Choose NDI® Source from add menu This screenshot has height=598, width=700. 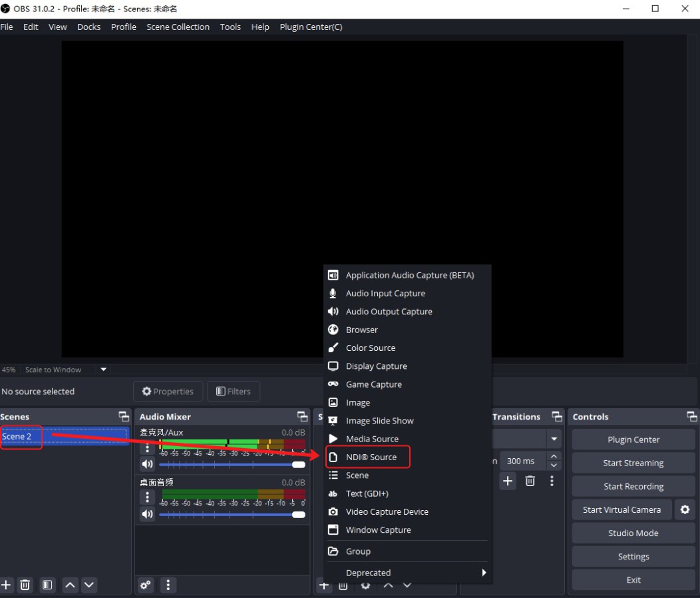point(407,457)
